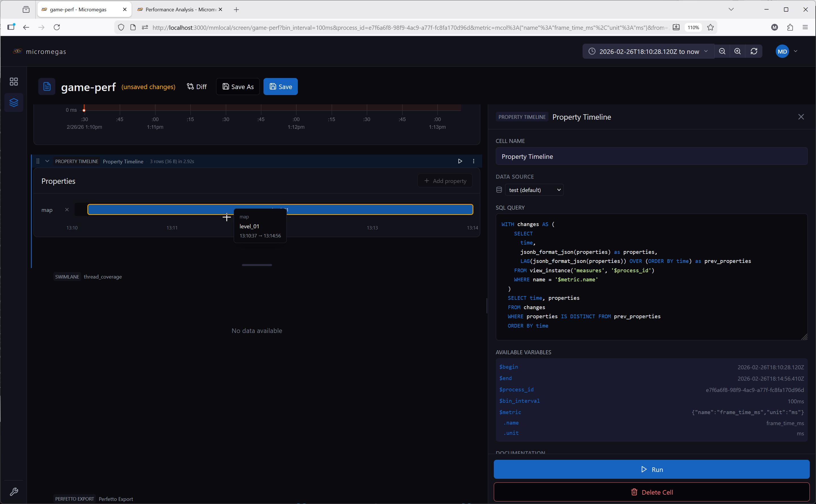816x504 pixels.
Task: Open the dashboard grid icon in sidebar
Action: pyautogui.click(x=14, y=82)
